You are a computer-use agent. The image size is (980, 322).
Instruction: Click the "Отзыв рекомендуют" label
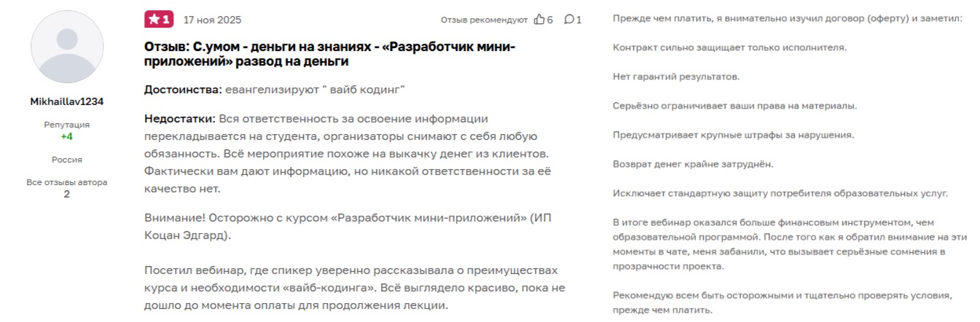click(x=484, y=20)
